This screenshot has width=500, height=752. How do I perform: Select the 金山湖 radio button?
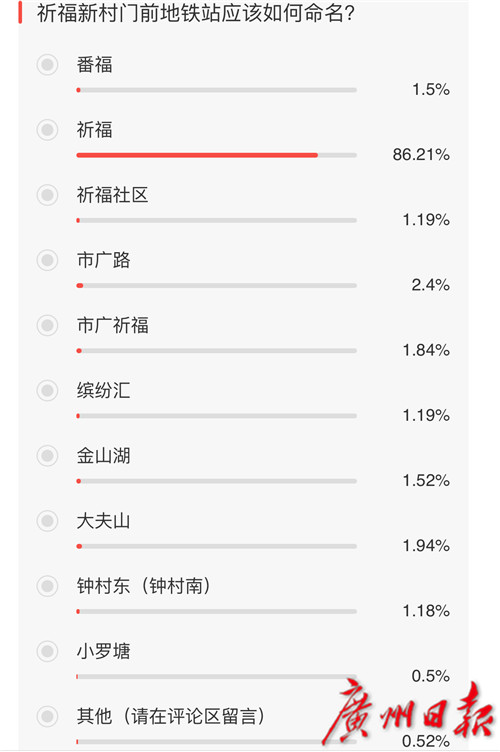47,456
